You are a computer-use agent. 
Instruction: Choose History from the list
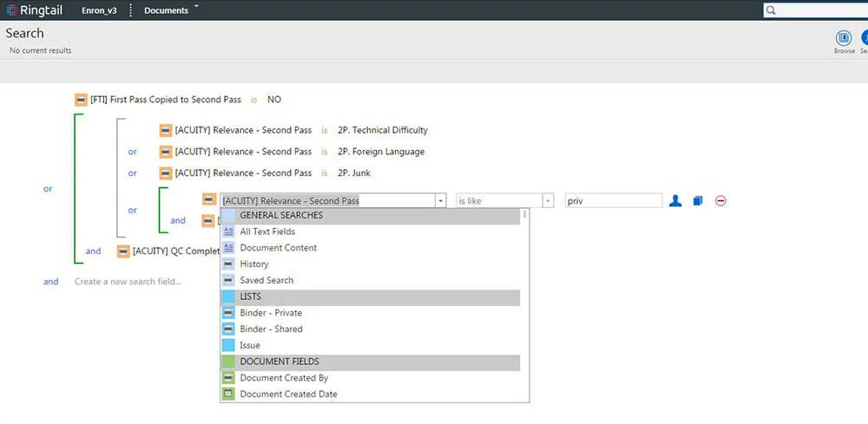[371, 264]
